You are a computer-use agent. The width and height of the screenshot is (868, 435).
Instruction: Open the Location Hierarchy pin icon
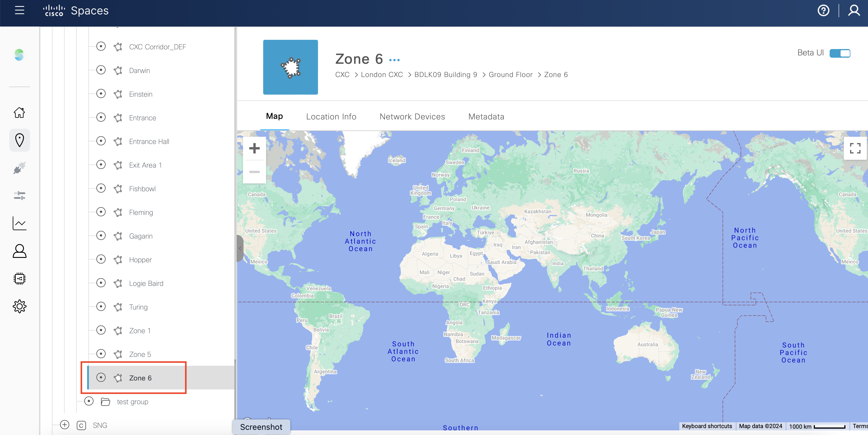click(20, 140)
